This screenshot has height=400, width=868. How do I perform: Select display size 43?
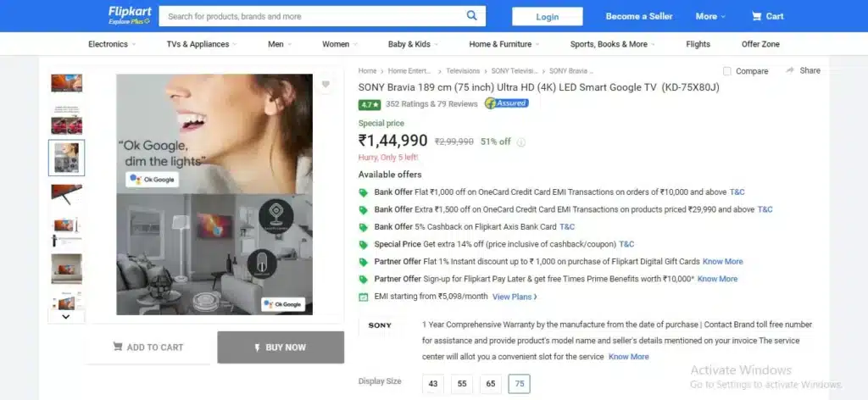click(433, 384)
